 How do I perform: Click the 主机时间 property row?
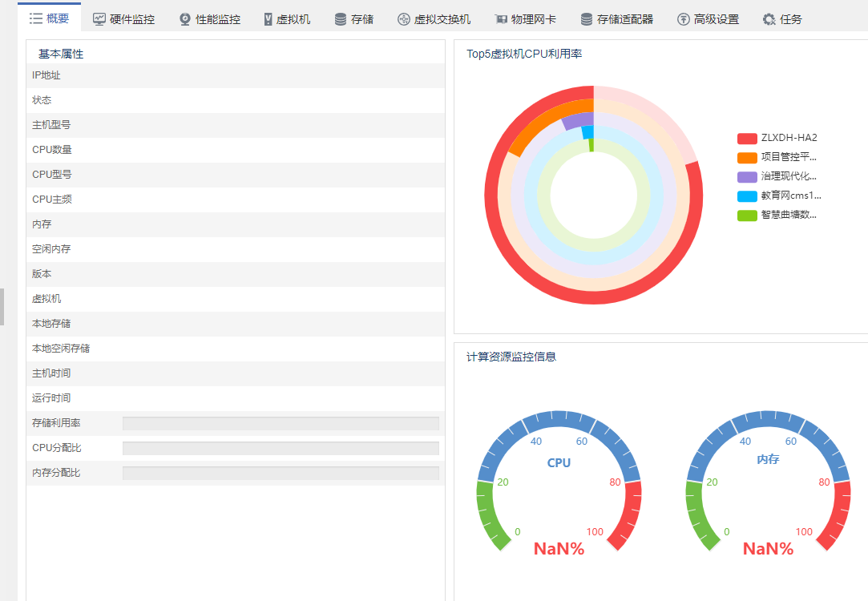click(x=236, y=374)
